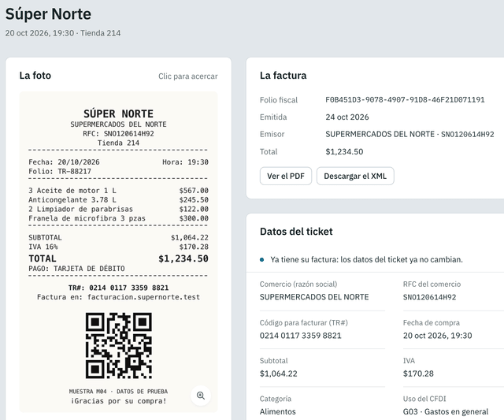This screenshot has width=504, height=420.
Task: Click the Emisor value SUPERMERCADOS DEL NORTE · SN0120614H92
Action: (409, 134)
